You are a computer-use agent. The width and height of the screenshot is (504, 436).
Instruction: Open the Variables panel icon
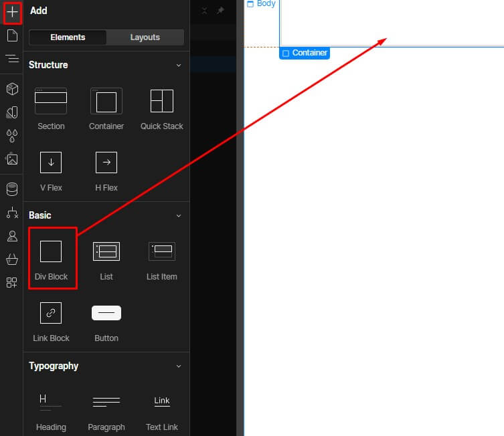pyautogui.click(x=12, y=112)
